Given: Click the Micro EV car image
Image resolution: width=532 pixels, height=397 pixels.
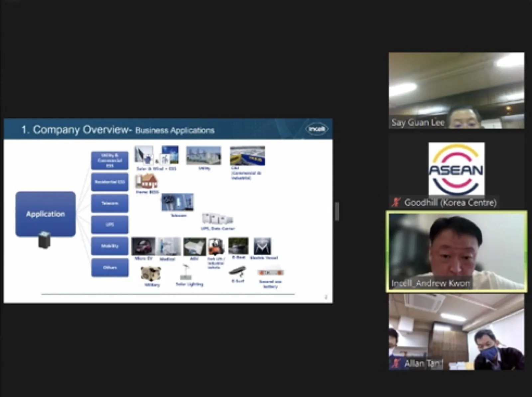Looking at the screenshot, I should click(143, 246).
